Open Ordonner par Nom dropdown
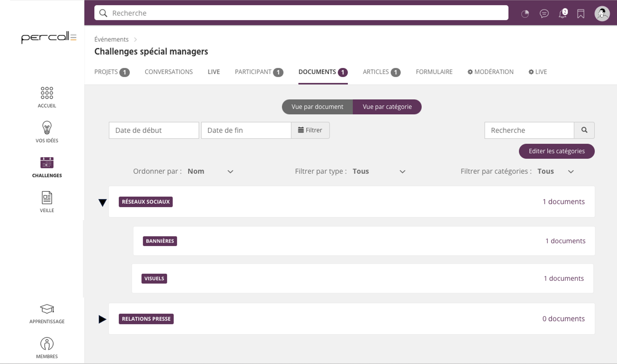 click(210, 171)
